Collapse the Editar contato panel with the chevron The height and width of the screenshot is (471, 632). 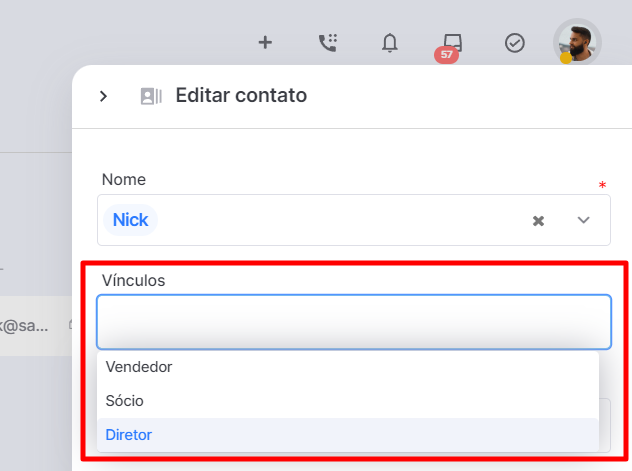pyautogui.click(x=104, y=96)
